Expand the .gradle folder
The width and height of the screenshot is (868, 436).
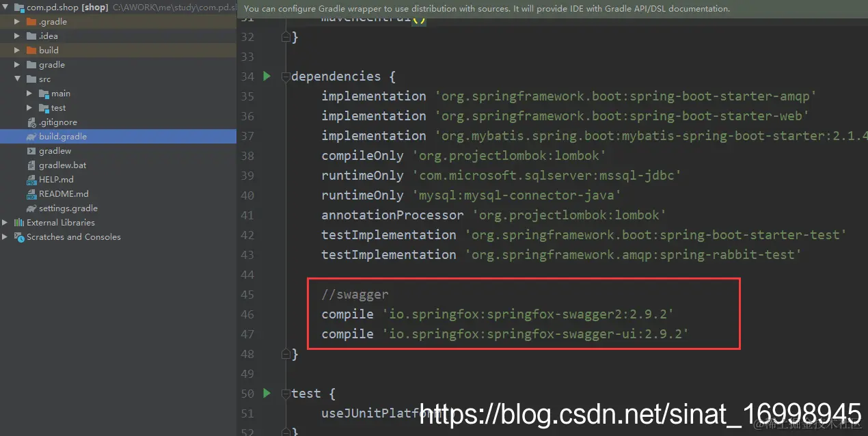[17, 21]
